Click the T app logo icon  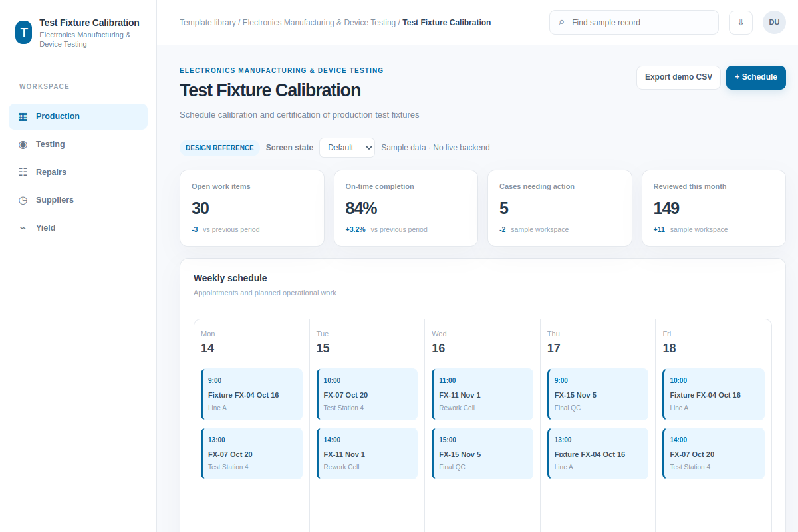tap(24, 32)
